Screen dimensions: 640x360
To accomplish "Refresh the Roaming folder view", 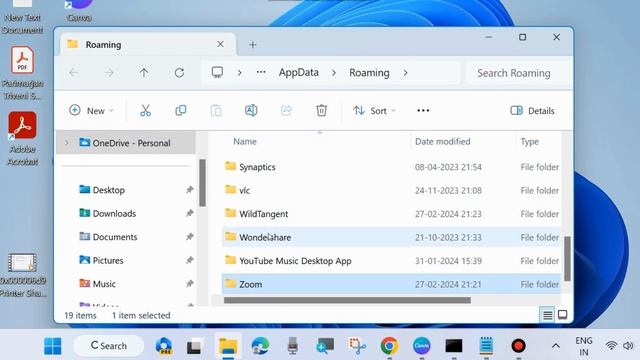I will click(x=179, y=73).
